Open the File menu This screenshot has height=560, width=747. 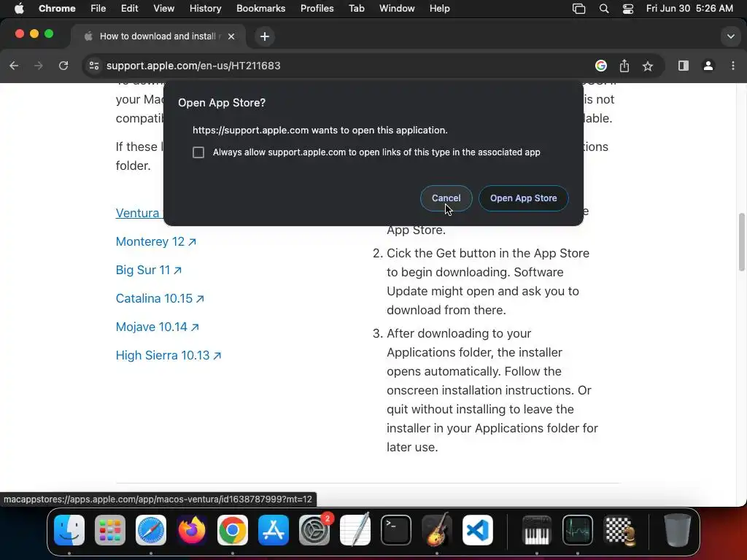tap(98, 9)
